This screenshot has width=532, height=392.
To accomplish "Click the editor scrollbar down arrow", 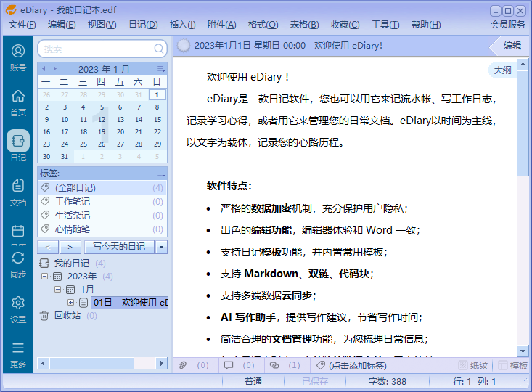I will pos(523,351).
